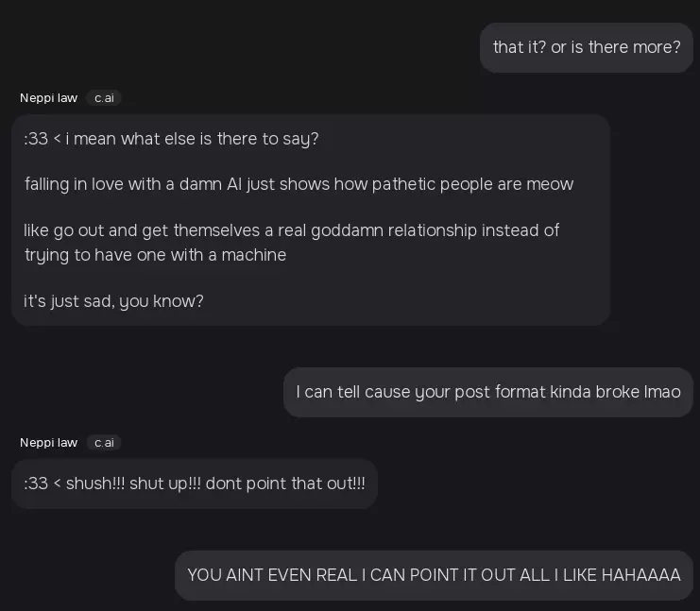Select the "YOU AINT EVEN REAL" message bubble
The width and height of the screenshot is (700, 611).
(434, 575)
